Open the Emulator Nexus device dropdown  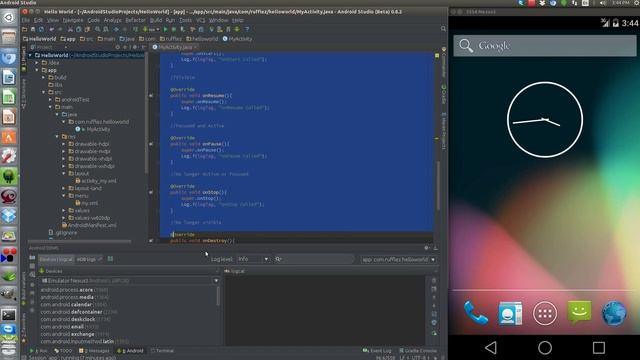click(129, 281)
